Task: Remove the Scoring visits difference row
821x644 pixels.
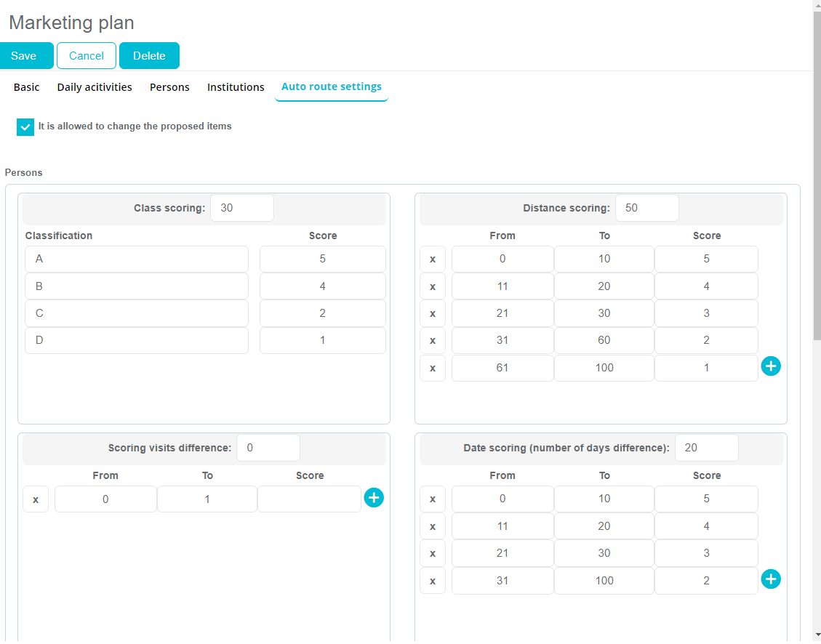Action: click(x=36, y=499)
